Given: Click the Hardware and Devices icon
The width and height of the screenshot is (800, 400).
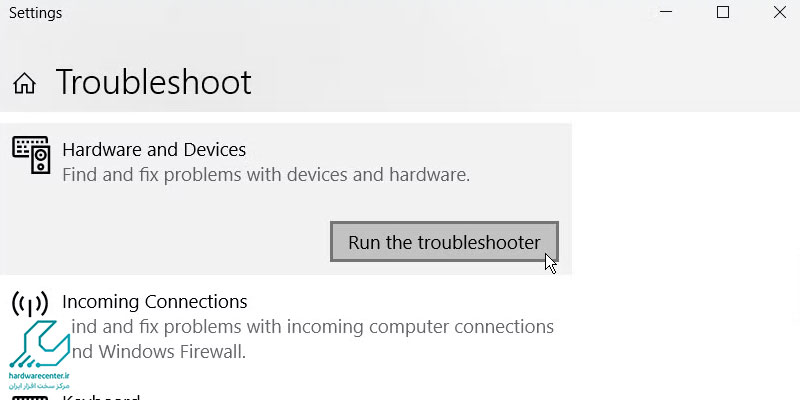Looking at the screenshot, I should [x=31, y=155].
